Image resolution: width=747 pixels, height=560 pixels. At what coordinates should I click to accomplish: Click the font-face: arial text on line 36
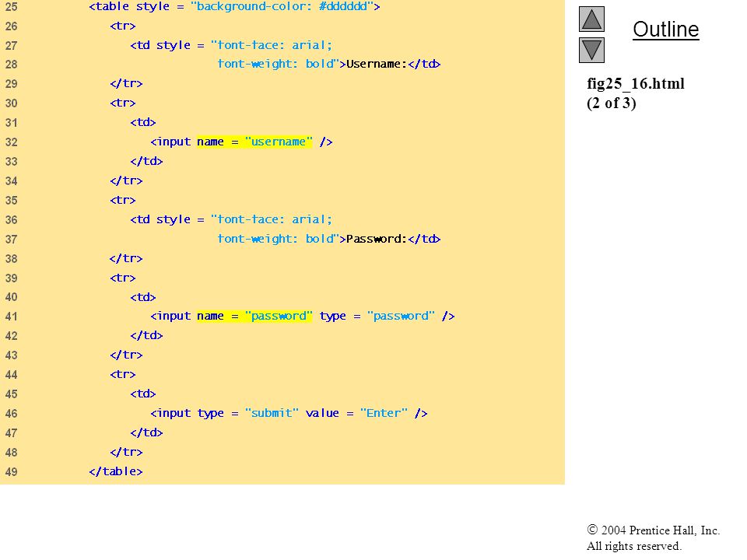[271, 219]
